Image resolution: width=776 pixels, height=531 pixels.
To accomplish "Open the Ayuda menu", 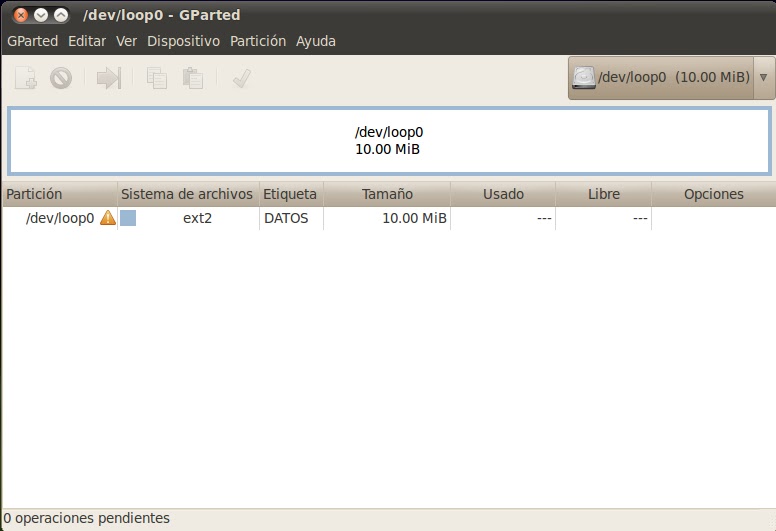I will 316,41.
